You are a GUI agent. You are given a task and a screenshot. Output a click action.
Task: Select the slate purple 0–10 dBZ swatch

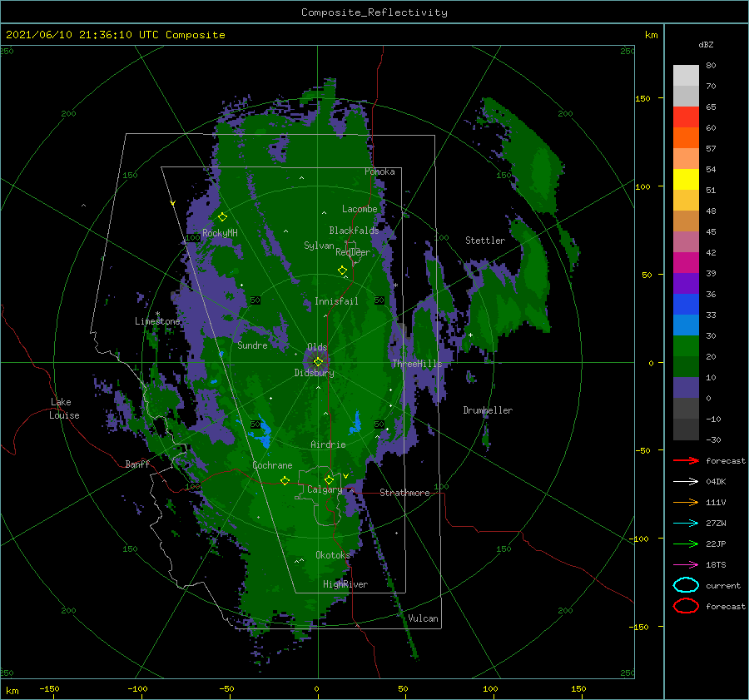pyautogui.click(x=686, y=388)
